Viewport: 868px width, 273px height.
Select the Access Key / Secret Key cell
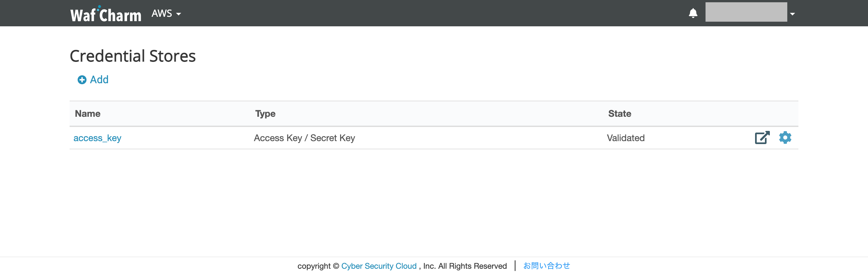point(304,138)
